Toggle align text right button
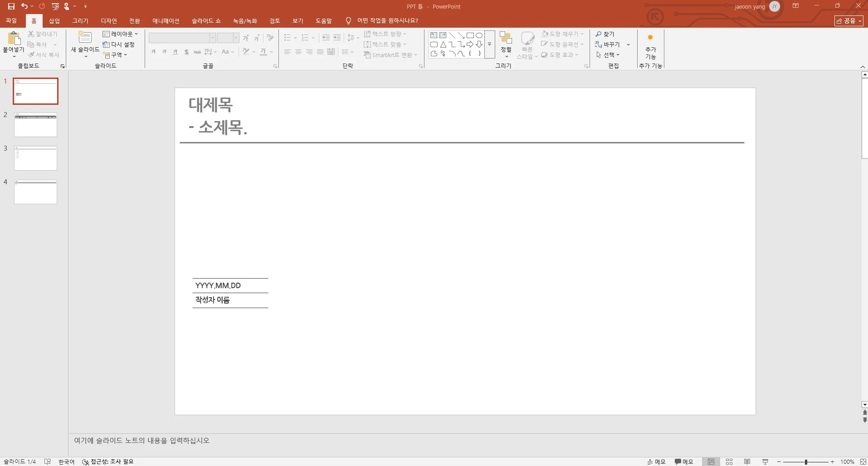Viewport: 868px width, 466px height. (x=309, y=52)
